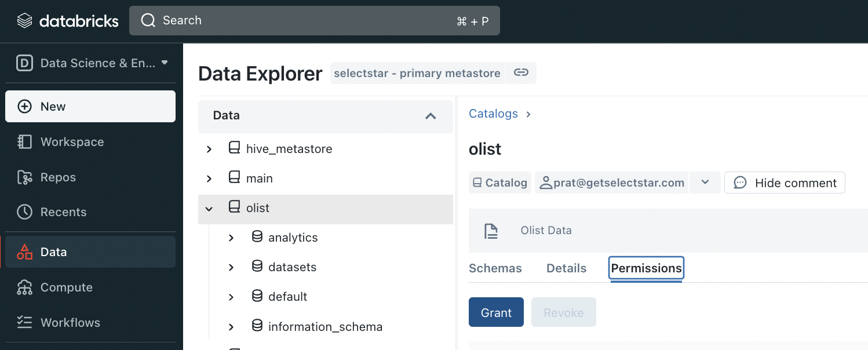Click the Databricks logo icon
868x350 pixels.
point(24,21)
